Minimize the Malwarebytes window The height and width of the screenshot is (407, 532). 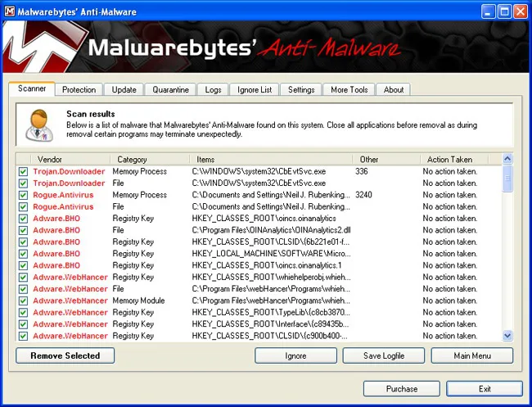pyautogui.click(x=488, y=12)
